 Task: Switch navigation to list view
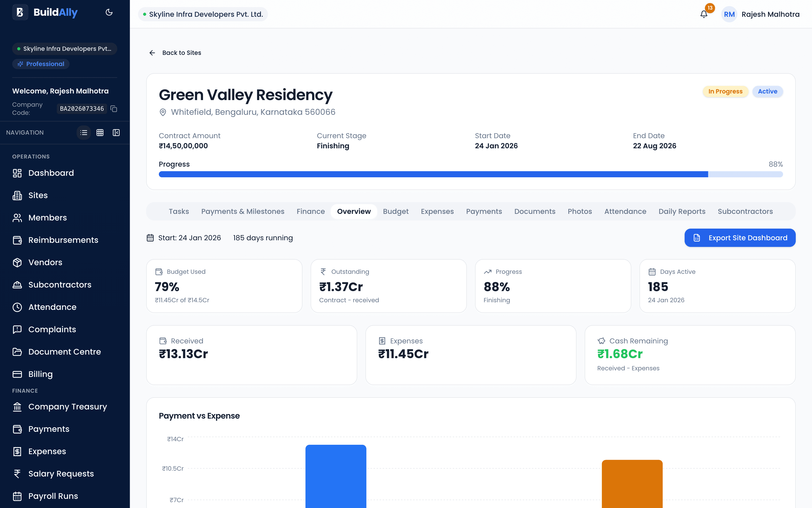pos(84,133)
